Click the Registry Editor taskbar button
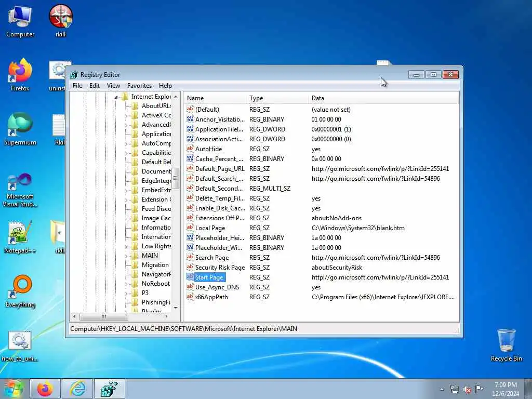Screen dimensions: 532x399 tap(110, 389)
